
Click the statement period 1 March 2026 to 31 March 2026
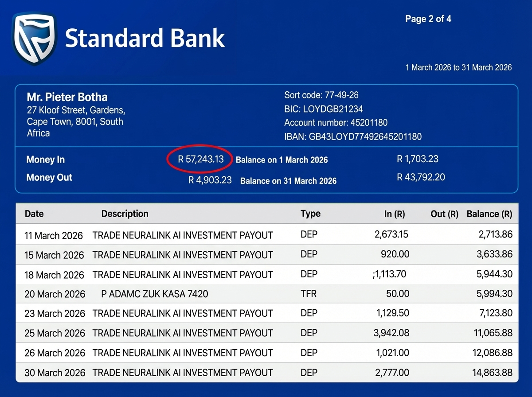point(458,68)
